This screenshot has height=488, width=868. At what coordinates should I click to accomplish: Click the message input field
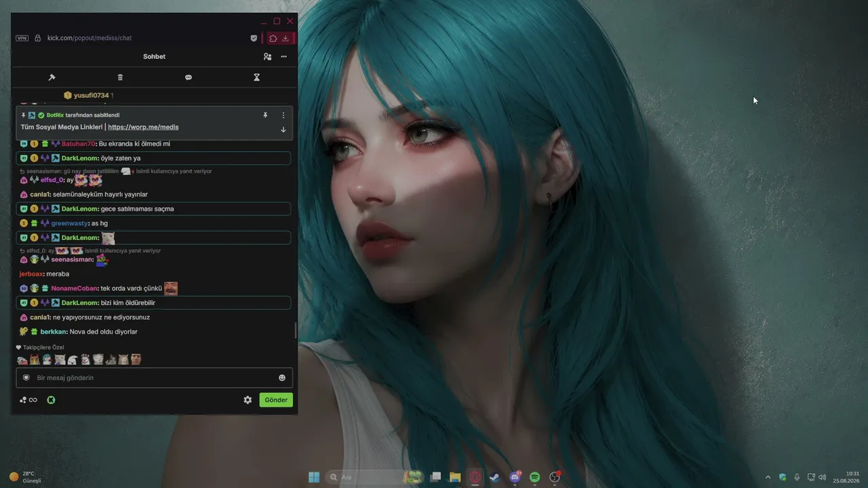pos(155,378)
